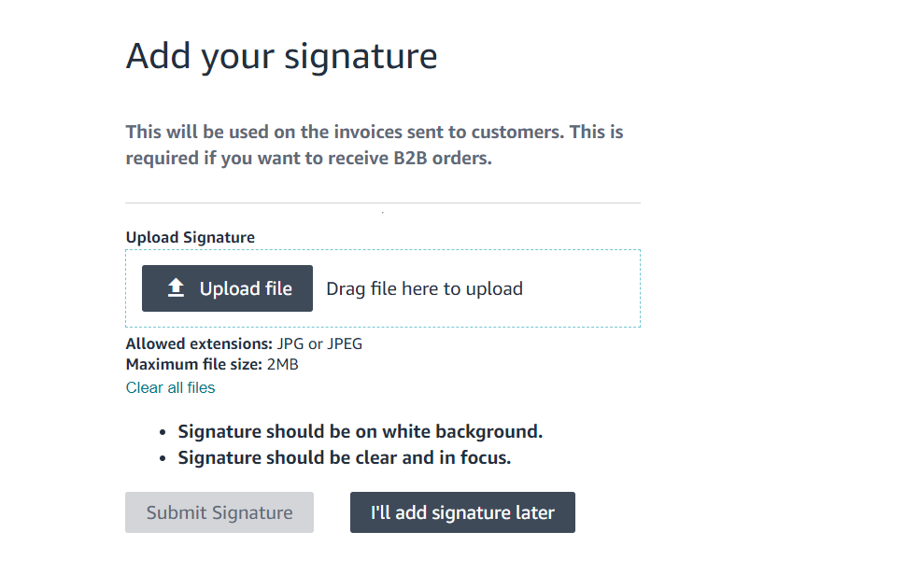Image resolution: width=906 pixels, height=588 pixels.
Task: Click the 'Add your signature' heading
Action: click(x=281, y=56)
